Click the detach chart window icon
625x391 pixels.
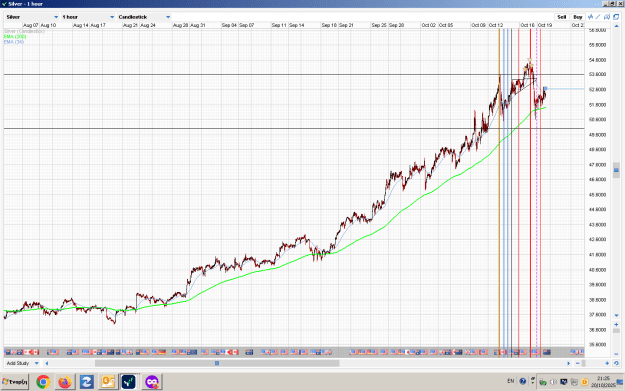coord(616,17)
